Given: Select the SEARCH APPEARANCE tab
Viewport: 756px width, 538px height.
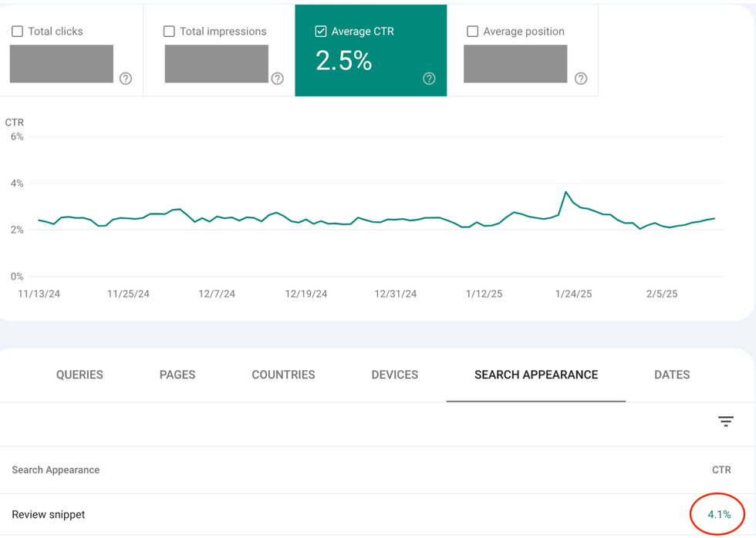Looking at the screenshot, I should pyautogui.click(x=535, y=375).
